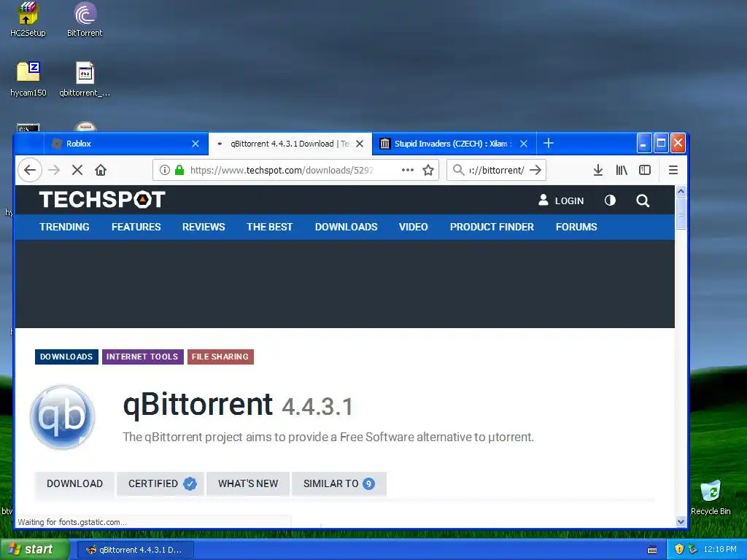This screenshot has height=560, width=747.
Task: Open the page actions three-dot menu
Action: coord(407,170)
